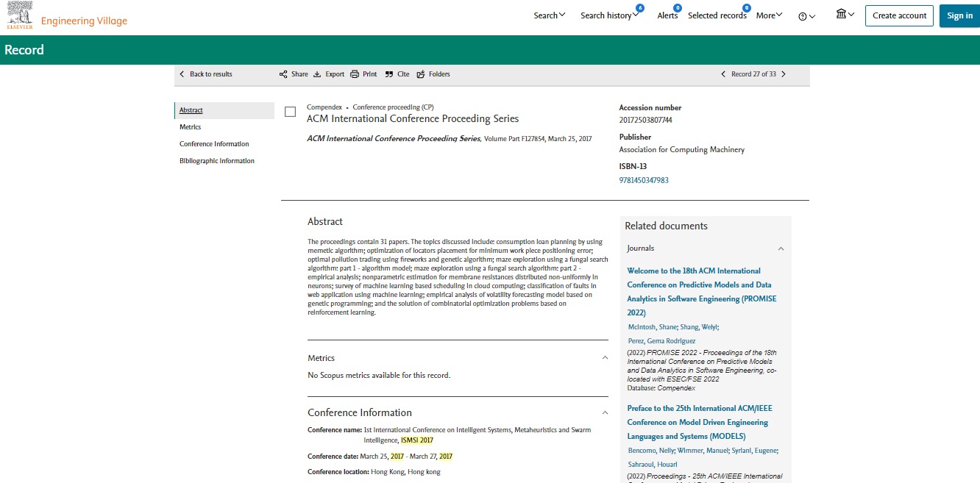Screen dimensions: 980x483
Task: Go to the next record arrow
Action: 784,74
